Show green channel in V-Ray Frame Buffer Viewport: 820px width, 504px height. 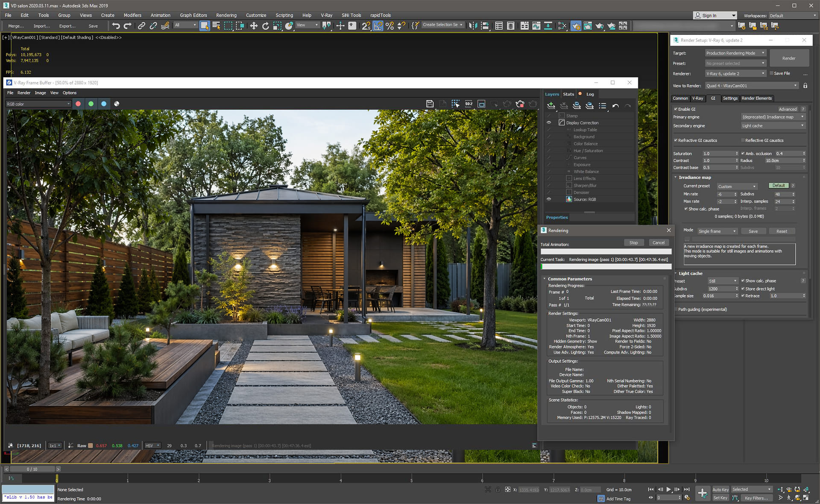91,104
